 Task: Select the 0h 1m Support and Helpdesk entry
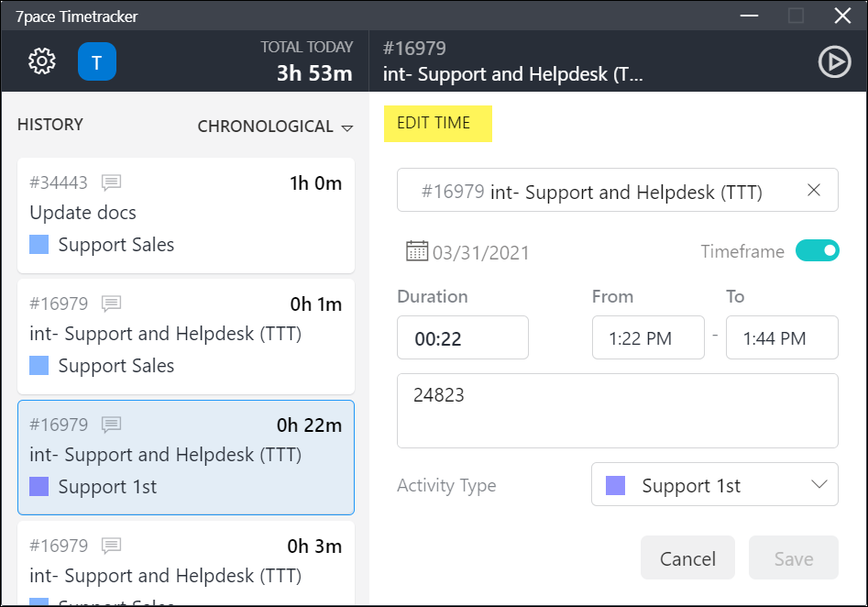point(186,337)
